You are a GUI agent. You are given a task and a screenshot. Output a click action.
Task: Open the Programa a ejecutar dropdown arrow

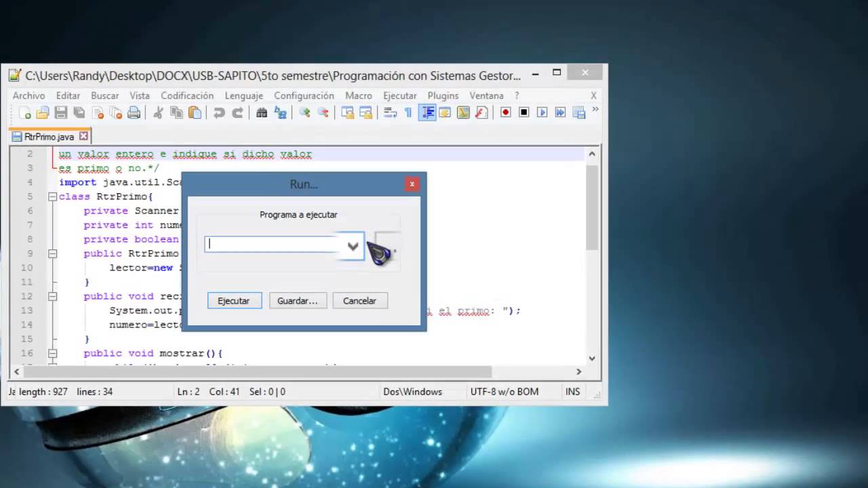coord(353,246)
